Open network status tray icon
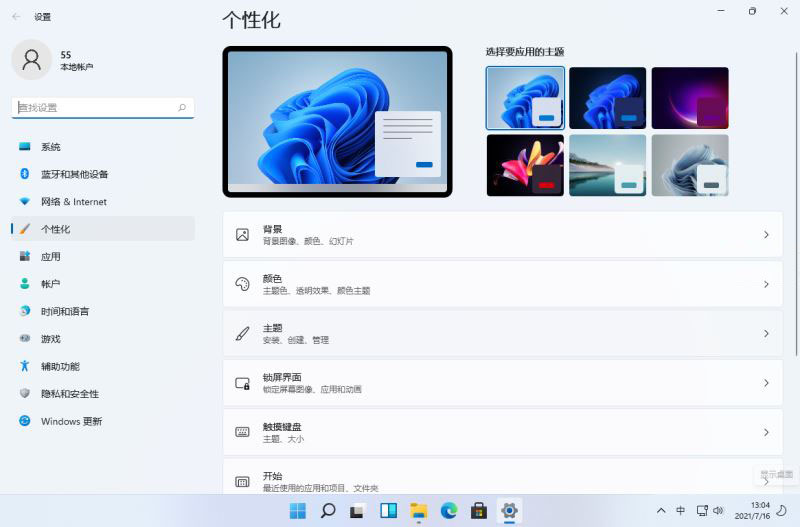The height and width of the screenshot is (527, 800). tap(702, 510)
